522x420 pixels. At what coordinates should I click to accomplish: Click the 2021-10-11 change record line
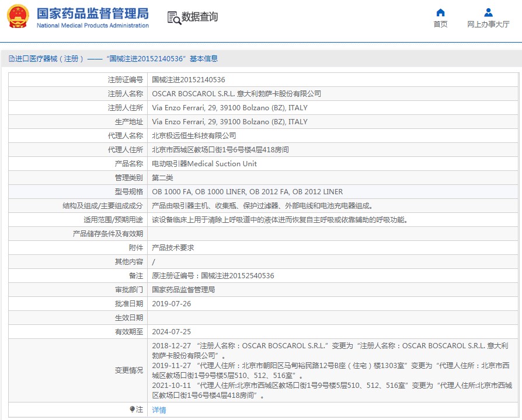point(332,390)
